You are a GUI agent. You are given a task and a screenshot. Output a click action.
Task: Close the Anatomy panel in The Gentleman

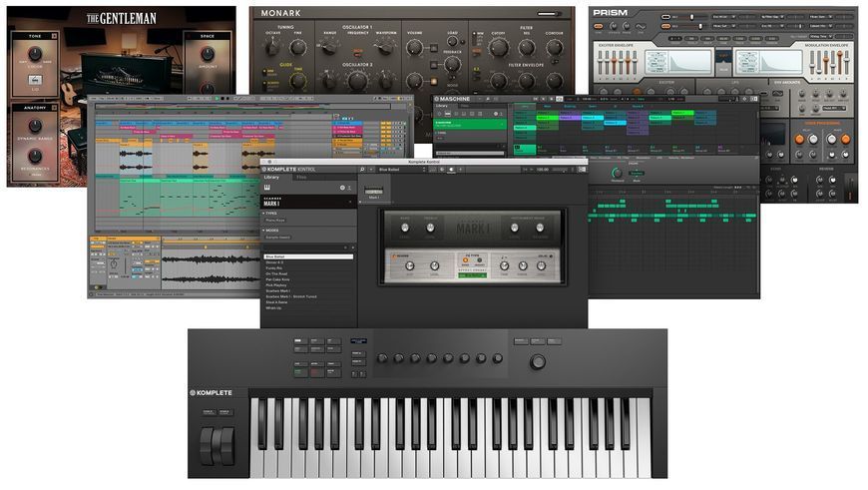tap(54, 108)
